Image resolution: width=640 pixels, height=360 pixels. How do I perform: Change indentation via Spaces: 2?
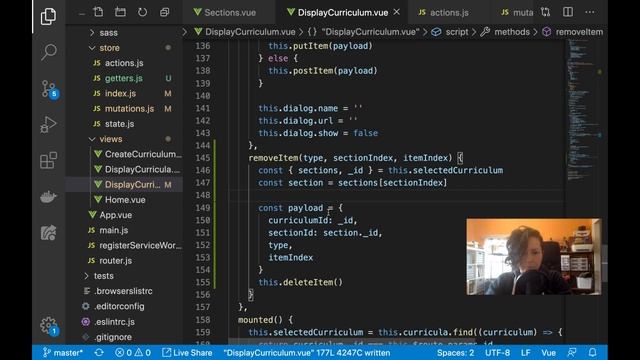click(455, 353)
